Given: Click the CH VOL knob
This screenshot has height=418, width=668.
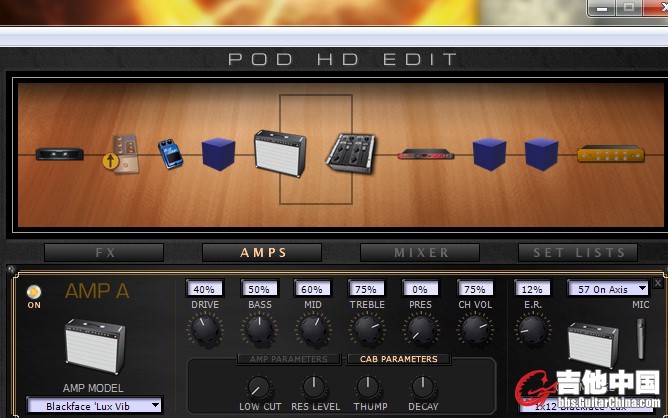Looking at the screenshot, I should coord(475,330).
